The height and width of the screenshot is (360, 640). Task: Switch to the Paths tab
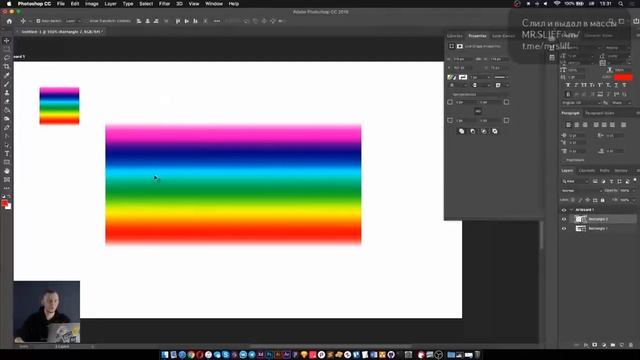[x=604, y=171]
